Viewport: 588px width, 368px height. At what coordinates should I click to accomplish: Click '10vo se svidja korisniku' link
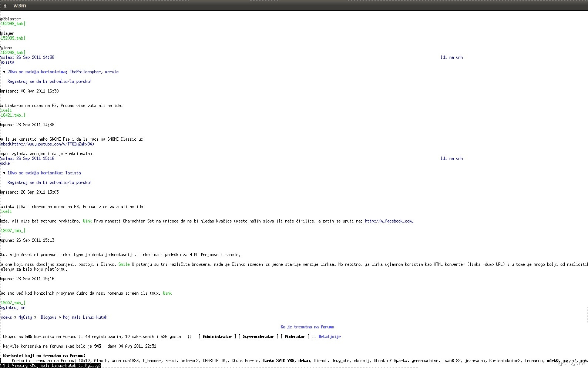click(x=34, y=173)
